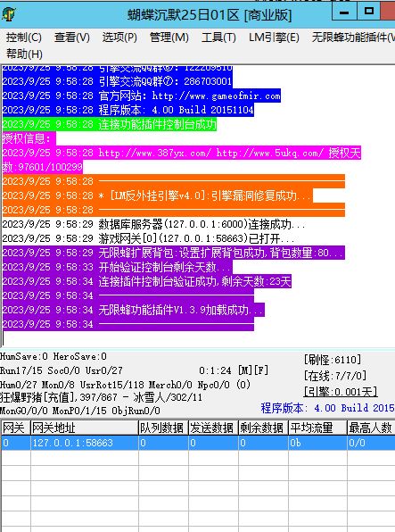Viewport: 395px width, 532px height.
Task: Click the 引擎交流QQ群⑦ 286703001 log line
Action: [118, 81]
